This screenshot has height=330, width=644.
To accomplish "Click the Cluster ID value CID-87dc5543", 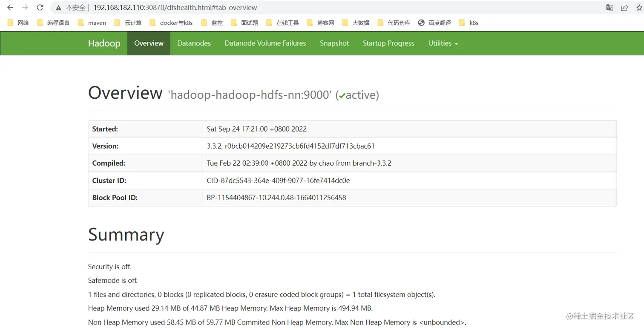I will tap(279, 181).
